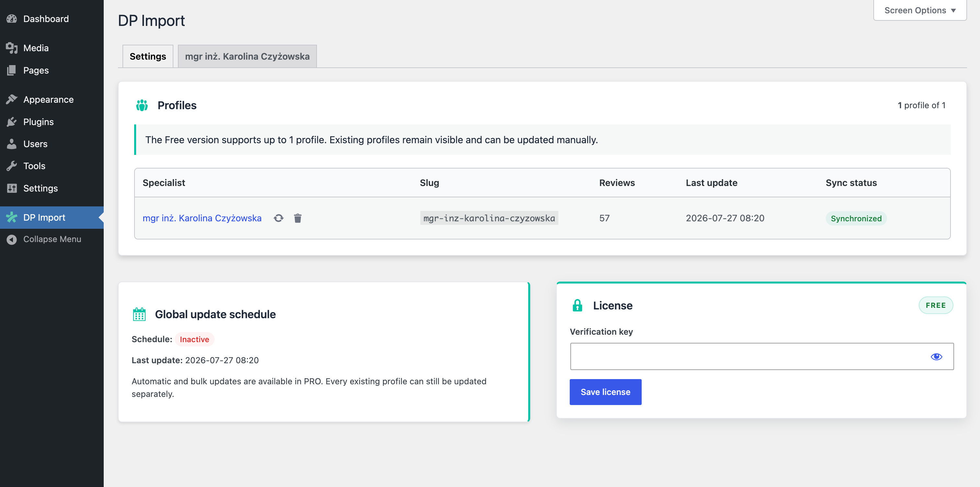Open Dashboard from the sidebar icon
This screenshot has width=980, height=487.
[12, 19]
